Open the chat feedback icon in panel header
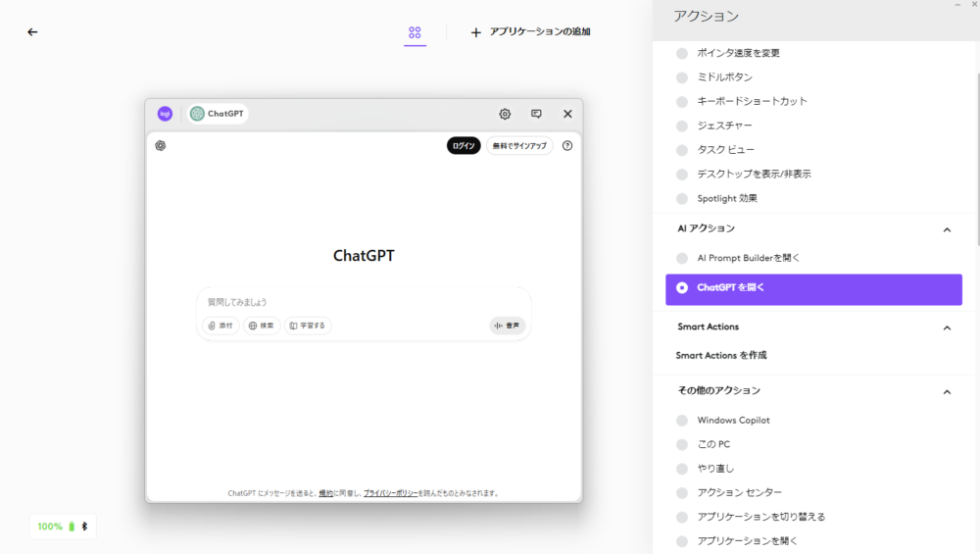The image size is (980, 554). coord(536,114)
